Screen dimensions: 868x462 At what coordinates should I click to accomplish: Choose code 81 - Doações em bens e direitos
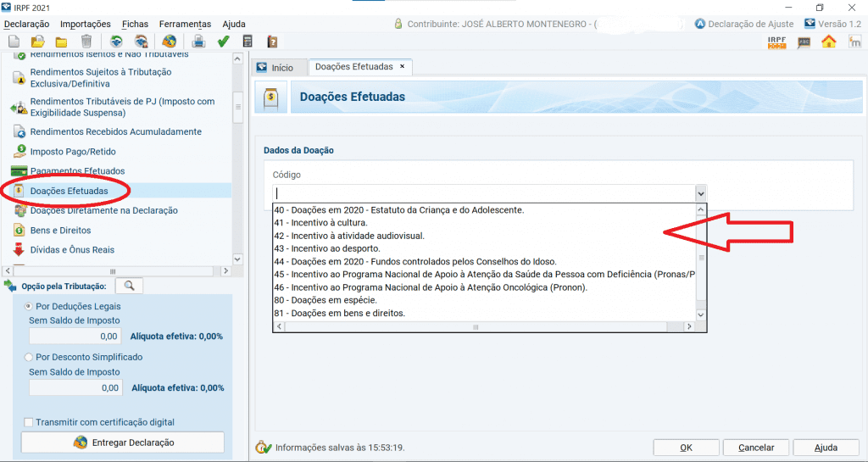[484, 313]
